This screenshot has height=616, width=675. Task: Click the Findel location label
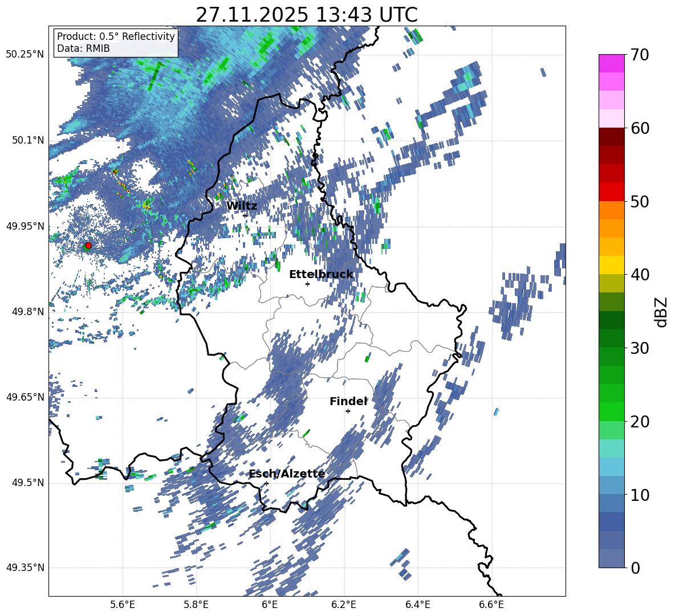349,401
